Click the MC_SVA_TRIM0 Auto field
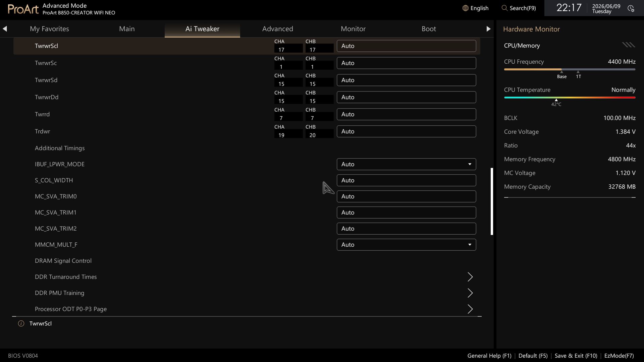Viewport: 644px width, 362px height. 406,196
